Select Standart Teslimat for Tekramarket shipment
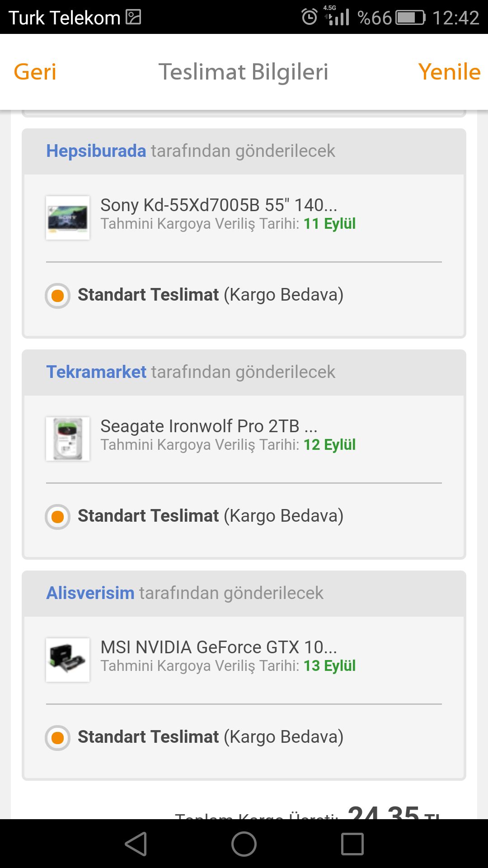 (58, 517)
